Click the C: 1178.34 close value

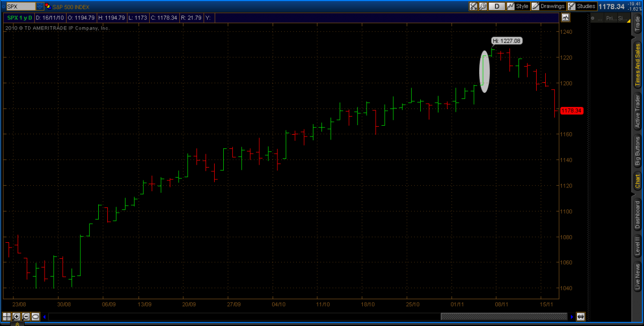coord(164,18)
